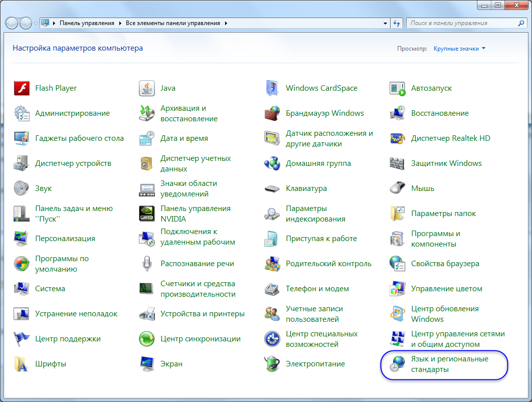Expand the arrow before Панель управления breadcrumb
This screenshot has height=402, width=532.
pos(54,23)
